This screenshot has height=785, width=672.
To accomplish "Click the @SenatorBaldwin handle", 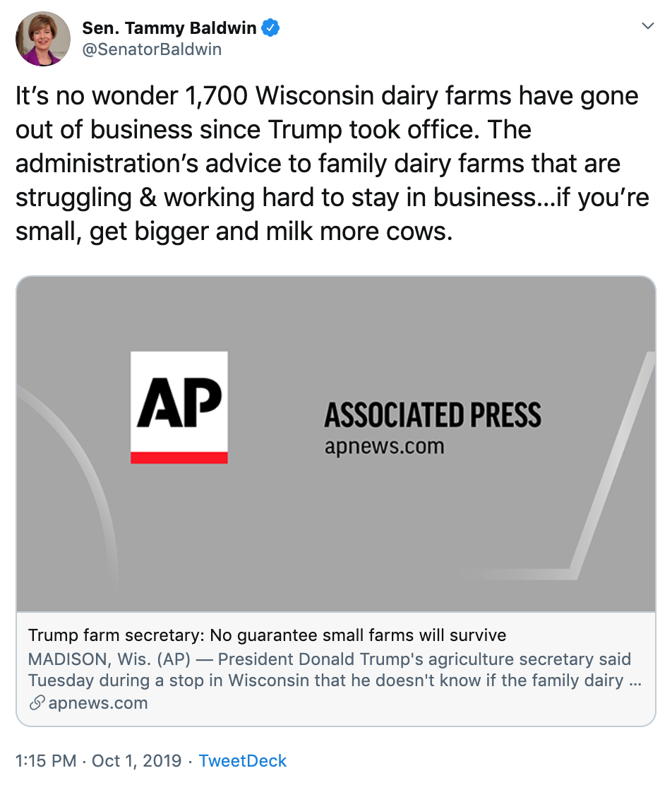I will point(152,49).
